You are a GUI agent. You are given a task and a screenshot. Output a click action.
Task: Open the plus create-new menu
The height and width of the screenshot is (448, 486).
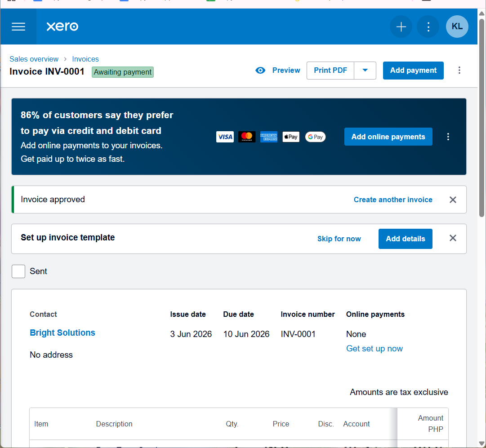tap(401, 27)
